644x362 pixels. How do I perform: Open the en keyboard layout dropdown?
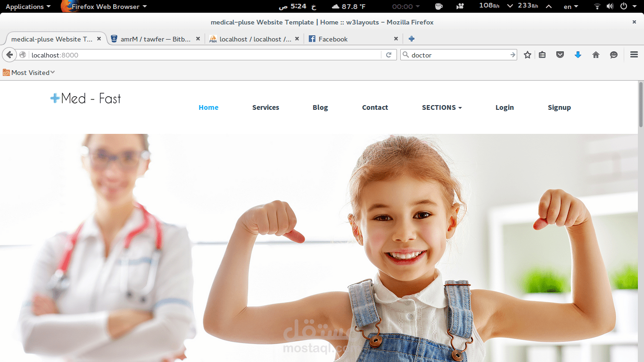tap(571, 7)
